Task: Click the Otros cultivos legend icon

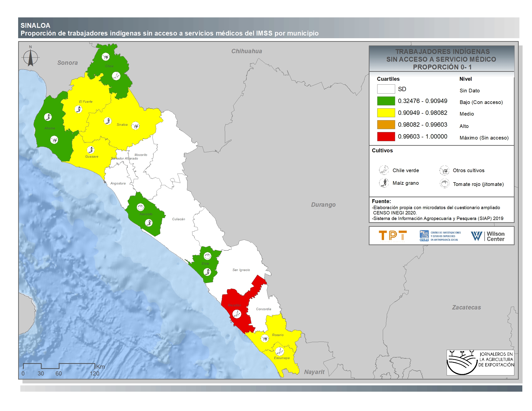Action: pyautogui.click(x=444, y=170)
